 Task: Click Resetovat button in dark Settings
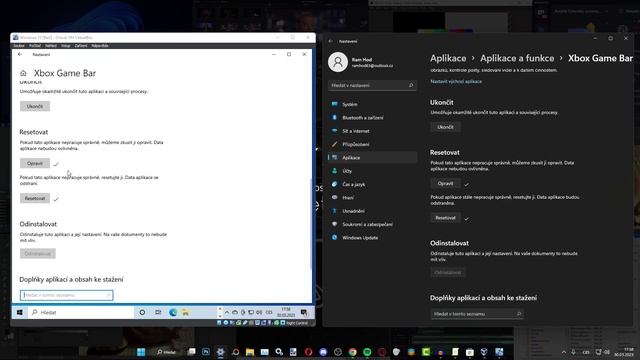(x=445, y=218)
